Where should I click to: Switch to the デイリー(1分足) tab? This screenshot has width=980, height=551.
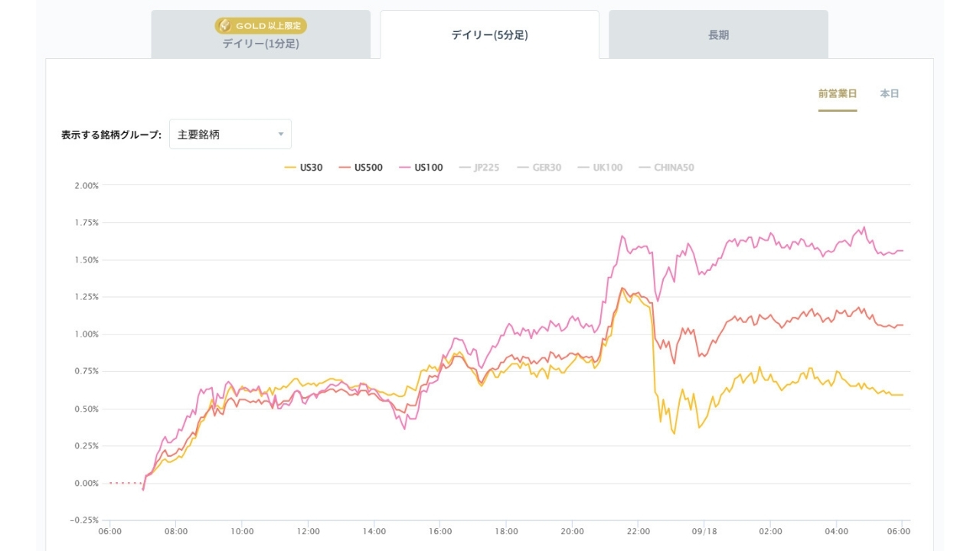(260, 34)
